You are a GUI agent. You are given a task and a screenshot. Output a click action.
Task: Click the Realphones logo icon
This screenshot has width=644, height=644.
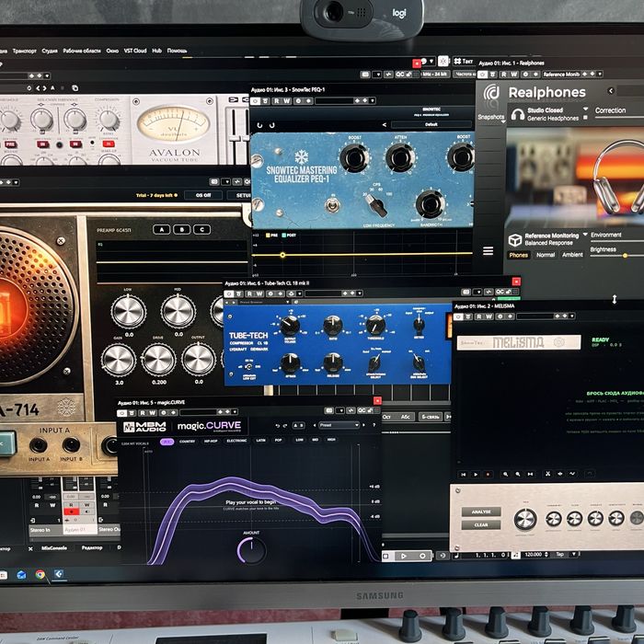(491, 92)
